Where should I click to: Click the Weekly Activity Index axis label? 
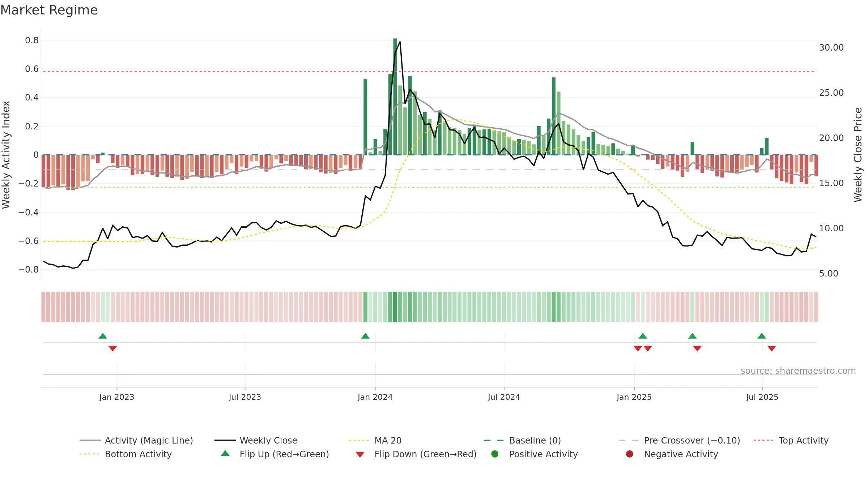(6, 155)
